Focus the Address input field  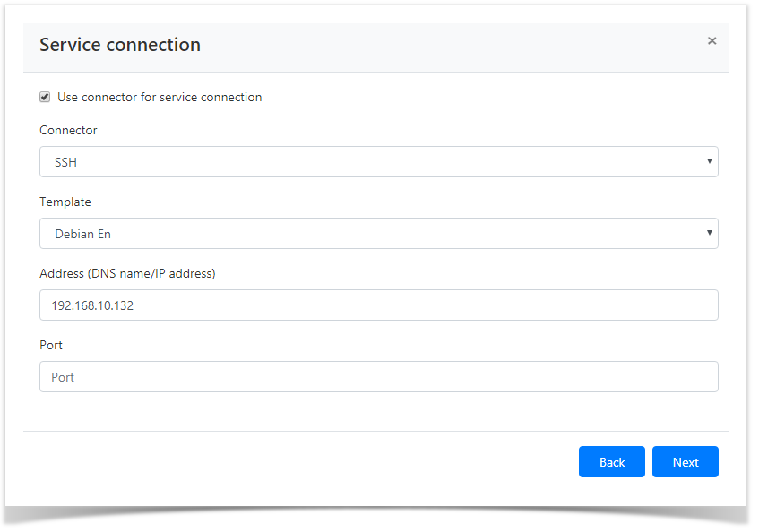378,305
